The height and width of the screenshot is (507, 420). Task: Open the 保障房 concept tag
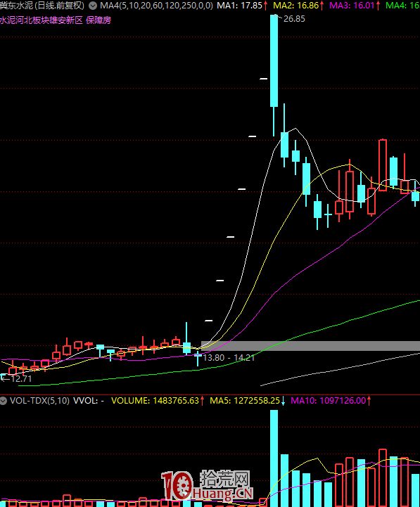[98, 20]
